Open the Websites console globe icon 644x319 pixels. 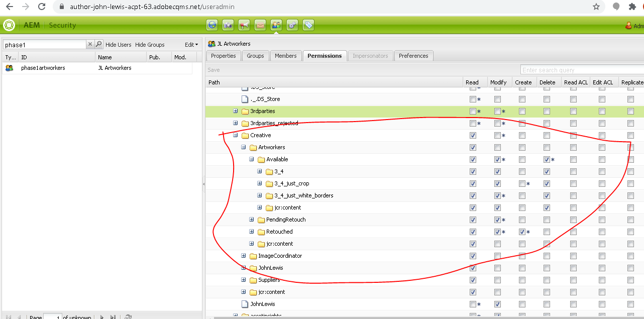211,25
